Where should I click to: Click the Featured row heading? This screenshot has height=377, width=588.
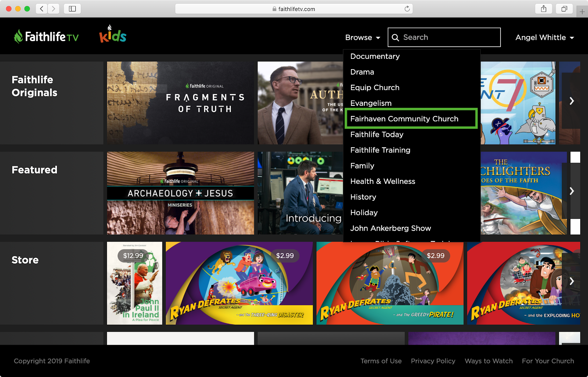pos(35,170)
